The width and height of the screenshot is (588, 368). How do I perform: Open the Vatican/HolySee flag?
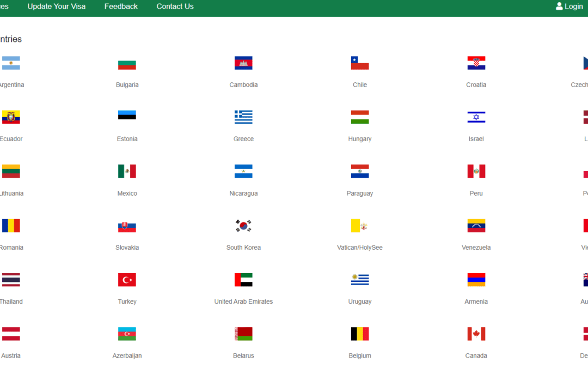360,226
